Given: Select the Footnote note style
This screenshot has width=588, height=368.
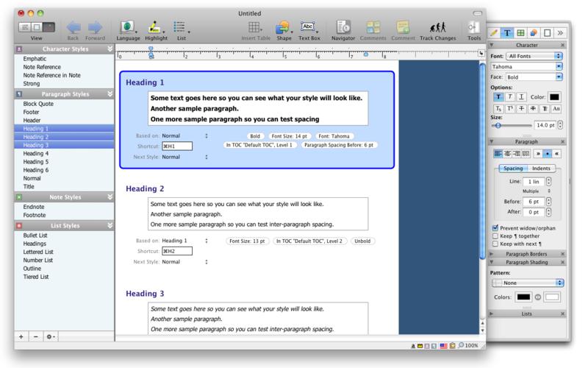Looking at the screenshot, I should coord(35,215).
